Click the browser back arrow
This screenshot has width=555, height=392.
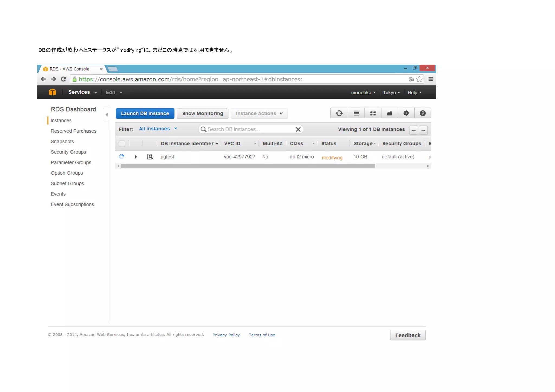click(x=43, y=79)
